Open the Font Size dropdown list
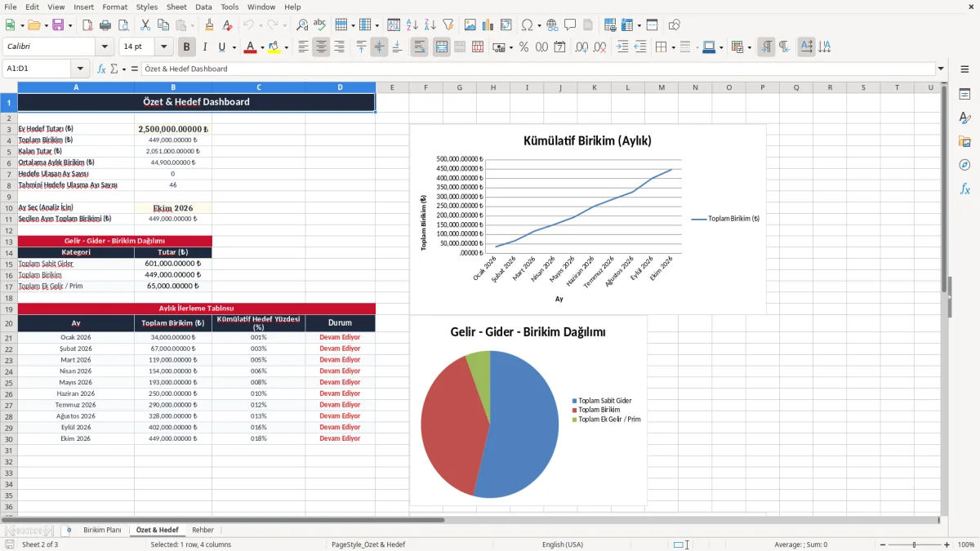This screenshot has height=551, width=980. (x=164, y=47)
